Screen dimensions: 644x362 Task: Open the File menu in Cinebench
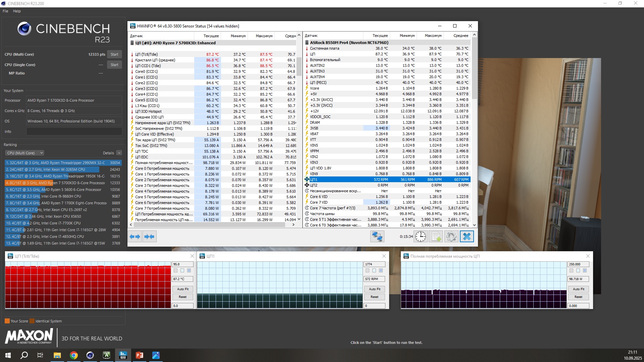click(5, 11)
